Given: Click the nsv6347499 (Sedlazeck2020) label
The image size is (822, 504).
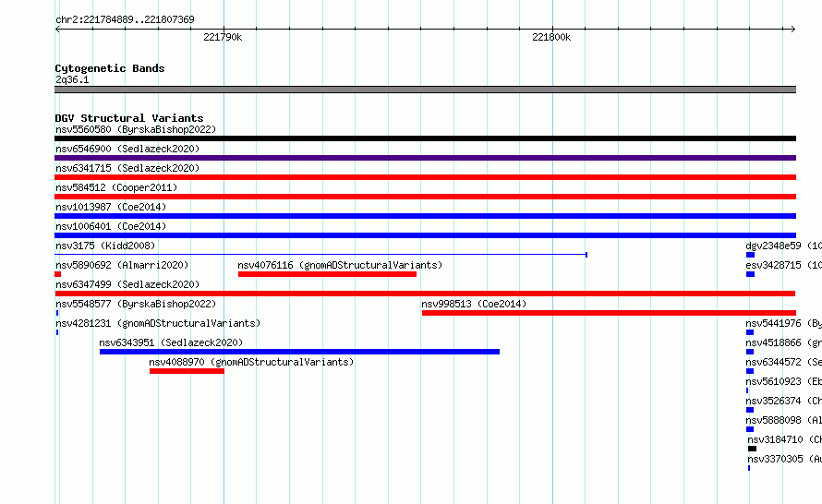Looking at the screenshot, I should (127, 284).
